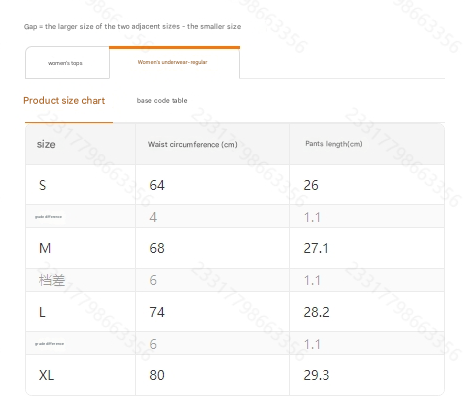Image resolution: width=469 pixels, height=412 pixels.
Task: Click the size column header
Action: [46, 144]
